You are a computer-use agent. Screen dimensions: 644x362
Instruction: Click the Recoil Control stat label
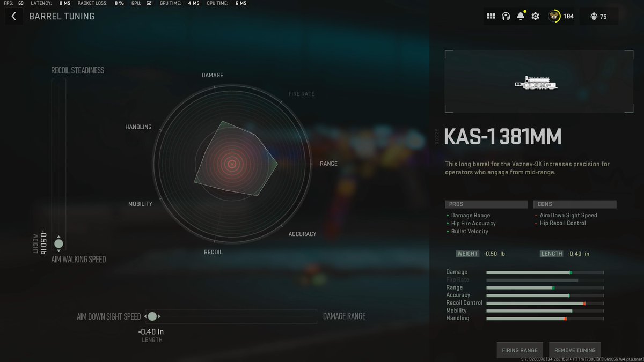[464, 302]
